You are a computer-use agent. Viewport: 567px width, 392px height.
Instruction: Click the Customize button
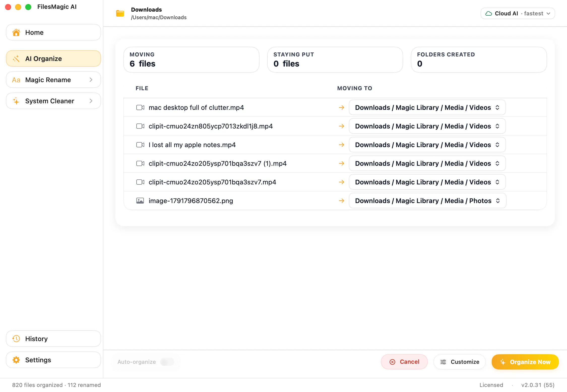(460, 362)
